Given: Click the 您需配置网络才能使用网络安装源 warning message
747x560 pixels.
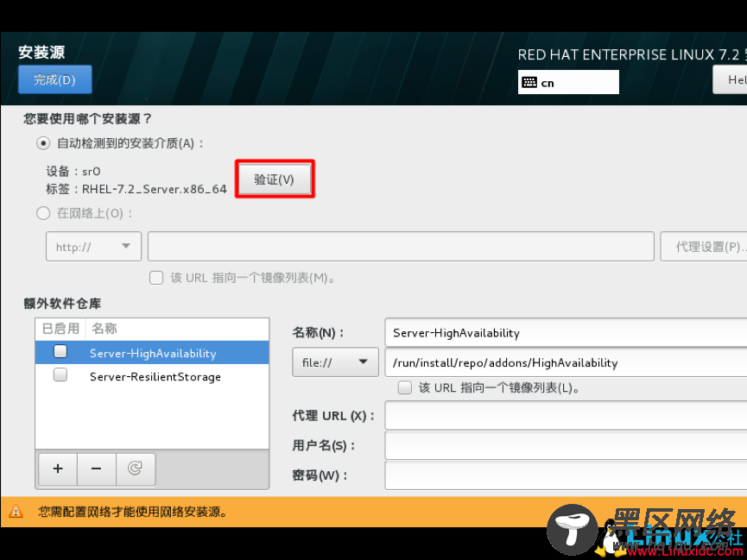Looking at the screenshot, I should click(133, 512).
